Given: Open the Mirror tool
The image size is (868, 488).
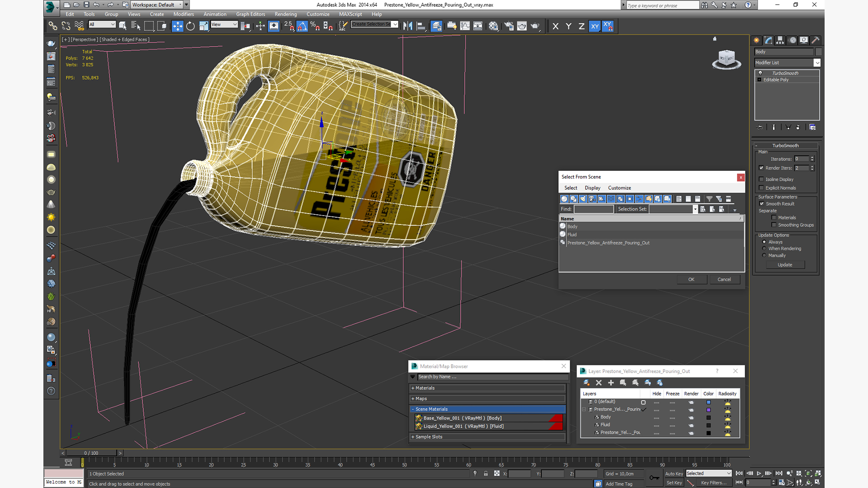Looking at the screenshot, I should click(407, 26).
